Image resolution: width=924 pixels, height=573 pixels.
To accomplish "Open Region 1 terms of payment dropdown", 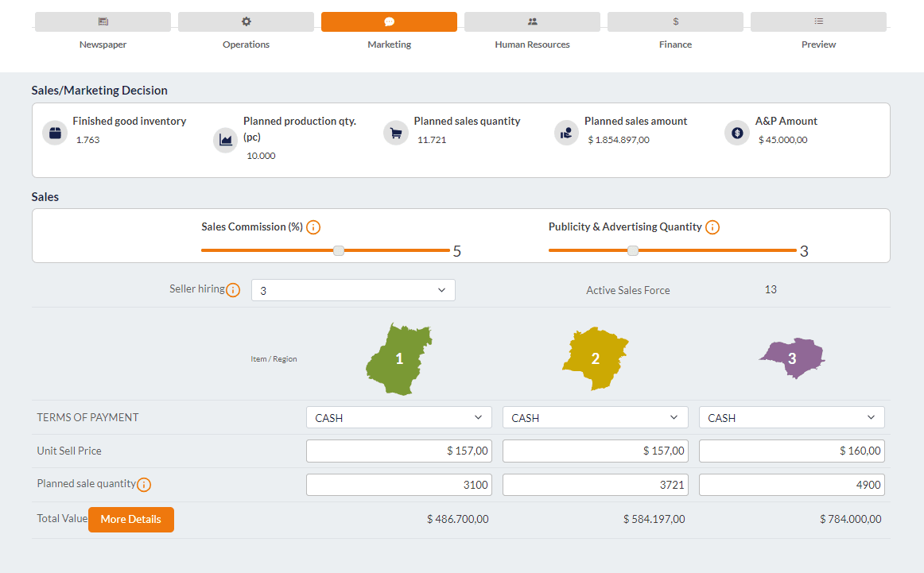I will (398, 417).
